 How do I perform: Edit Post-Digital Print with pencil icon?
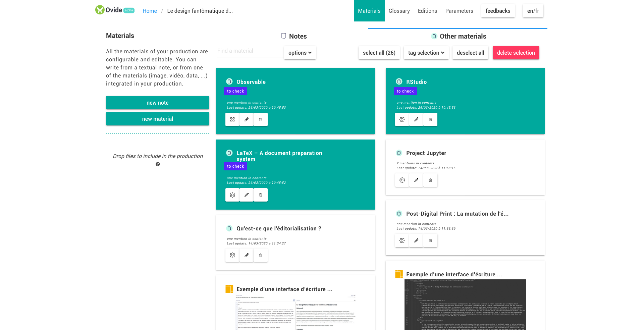click(416, 240)
